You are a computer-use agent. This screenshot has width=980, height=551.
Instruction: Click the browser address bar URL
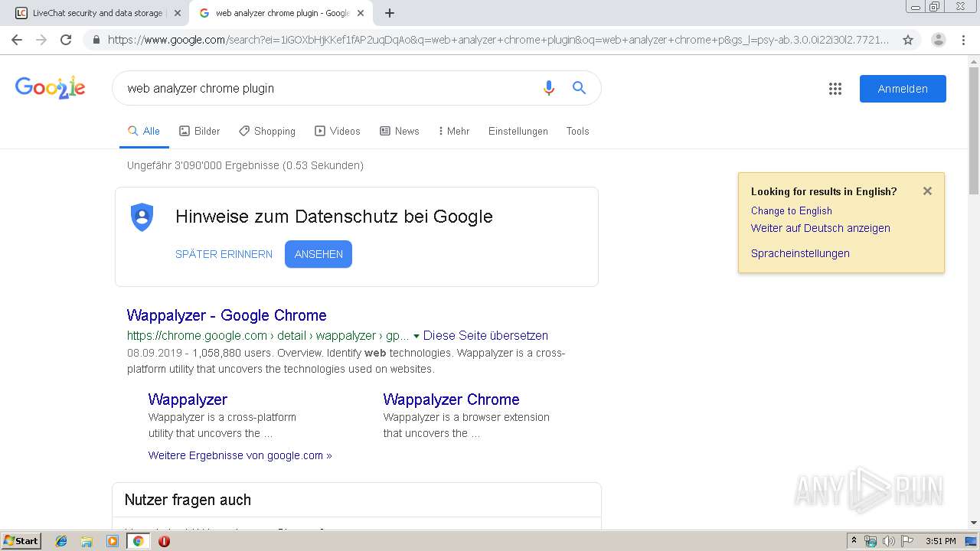[498, 40]
